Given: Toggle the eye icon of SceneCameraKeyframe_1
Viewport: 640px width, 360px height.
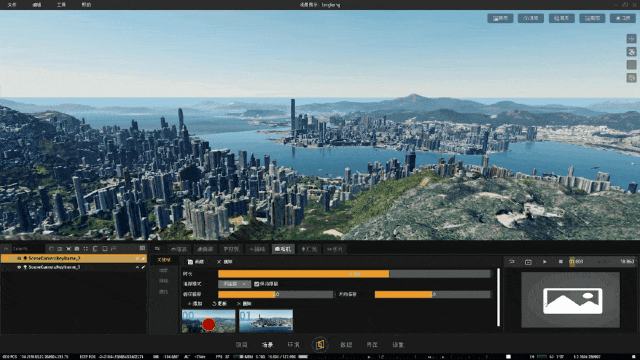Looking at the screenshot, I should point(19,267).
